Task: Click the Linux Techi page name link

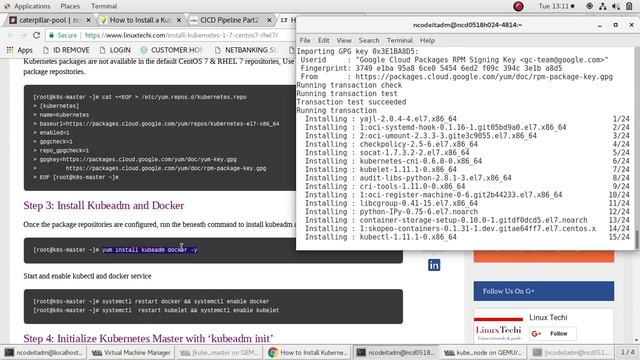Action: coord(548,317)
